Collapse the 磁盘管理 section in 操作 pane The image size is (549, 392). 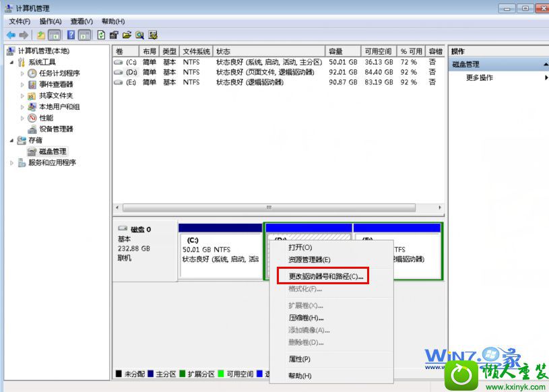click(x=546, y=65)
